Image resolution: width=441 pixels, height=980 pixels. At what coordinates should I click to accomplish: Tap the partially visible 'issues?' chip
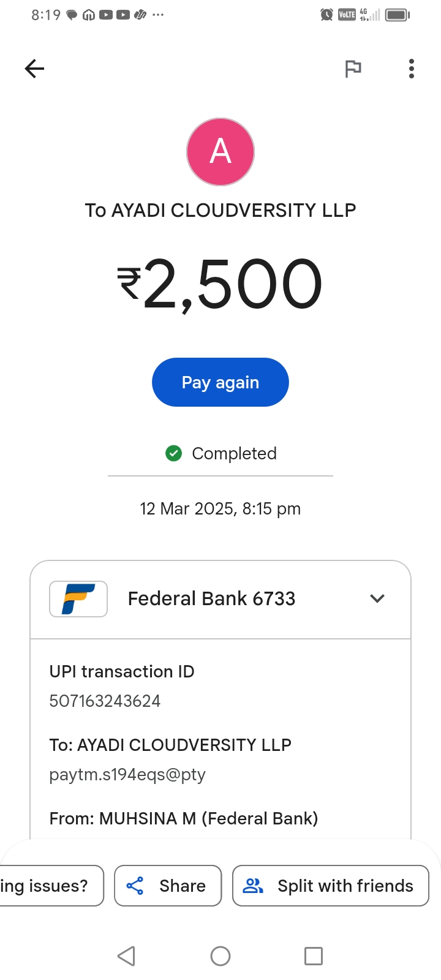pyautogui.click(x=49, y=886)
